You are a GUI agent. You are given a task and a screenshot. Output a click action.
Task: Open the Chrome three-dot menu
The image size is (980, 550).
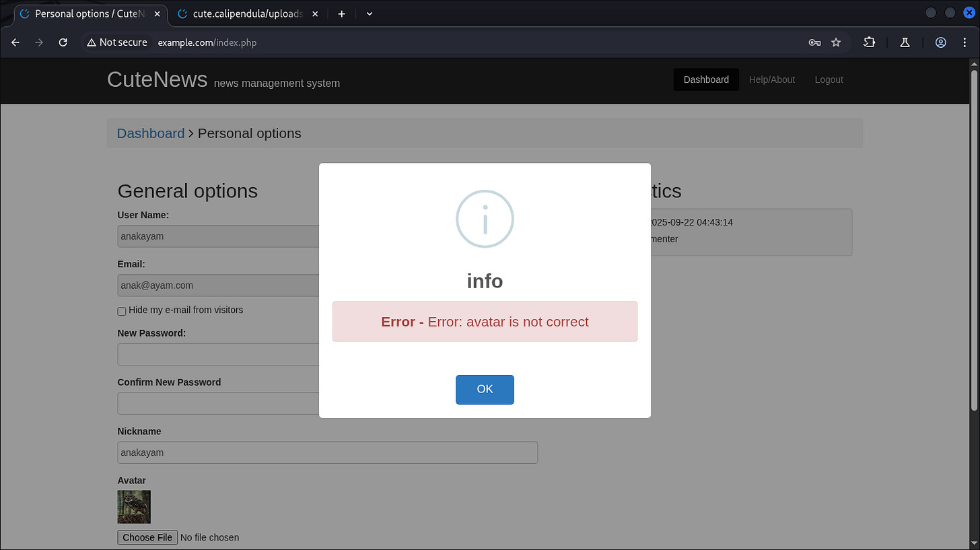click(965, 42)
